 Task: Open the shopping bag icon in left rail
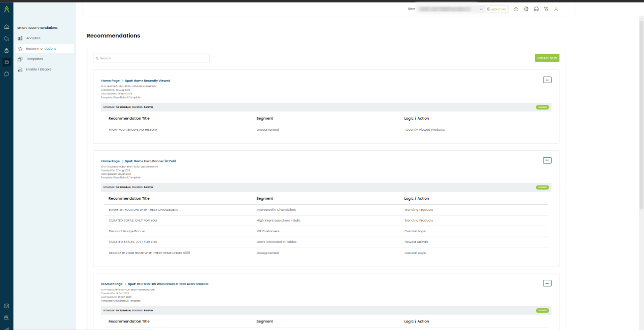6,50
